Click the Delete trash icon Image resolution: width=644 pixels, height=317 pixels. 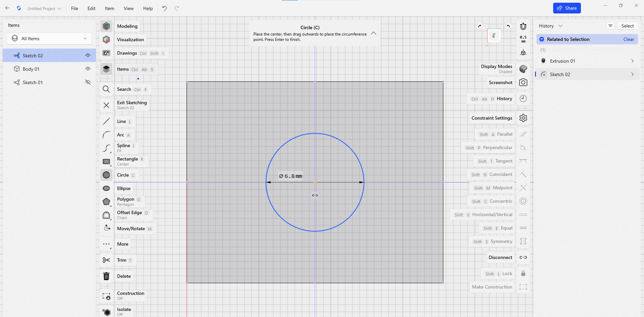tap(106, 276)
